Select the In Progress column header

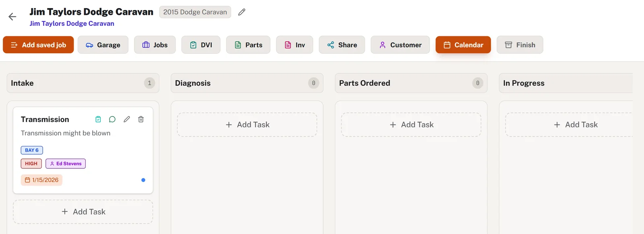coord(566,83)
